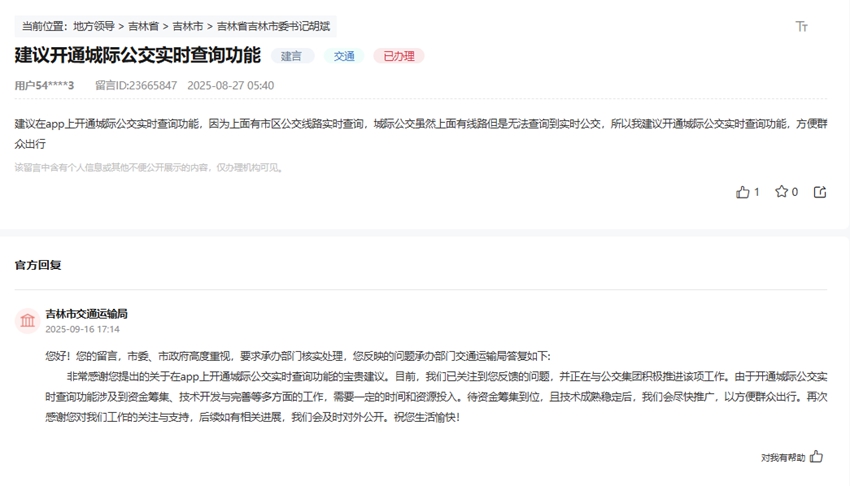This screenshot has height=486, width=850.
Task: Go to 地方领导 in the breadcrumb
Action: [x=94, y=26]
